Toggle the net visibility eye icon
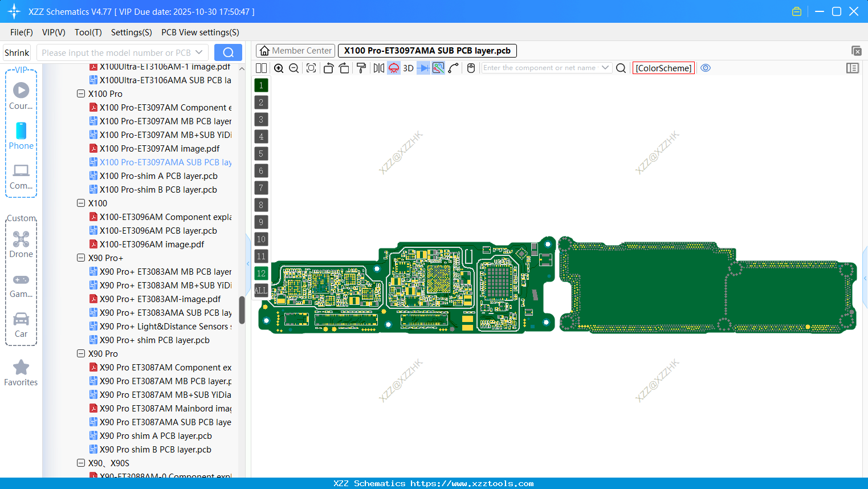This screenshot has height=489, width=868. coord(706,68)
